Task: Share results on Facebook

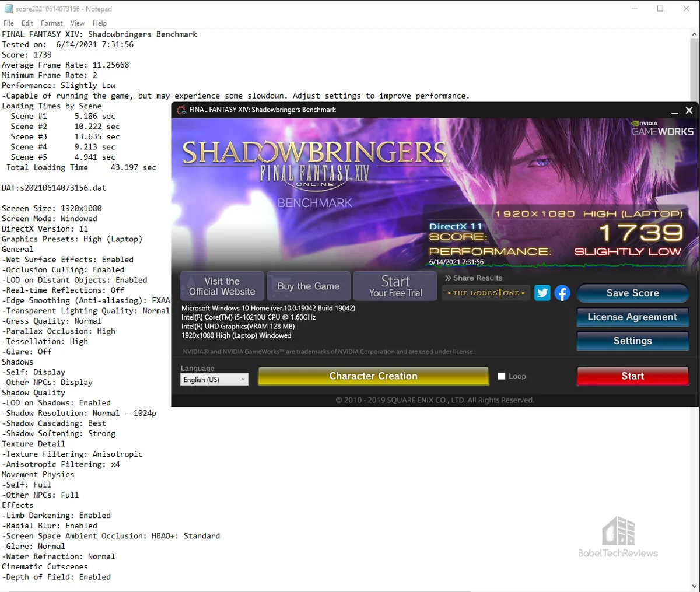Action: (x=562, y=293)
